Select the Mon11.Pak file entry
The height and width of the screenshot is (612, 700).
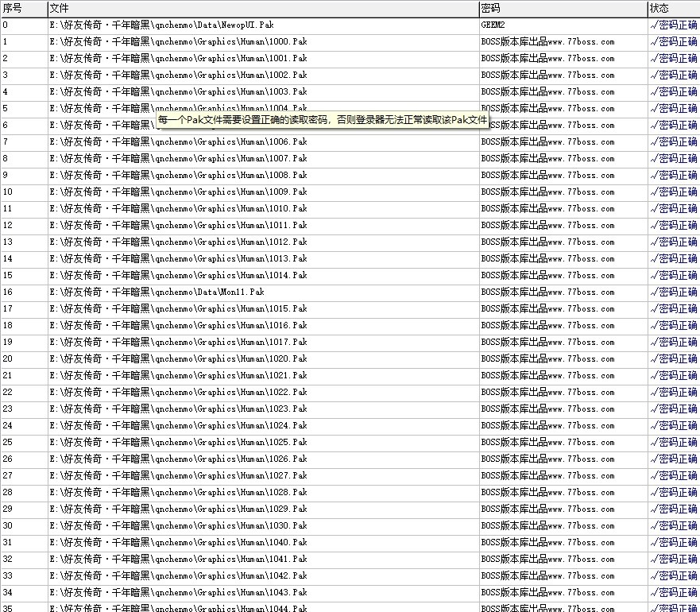(x=157, y=292)
